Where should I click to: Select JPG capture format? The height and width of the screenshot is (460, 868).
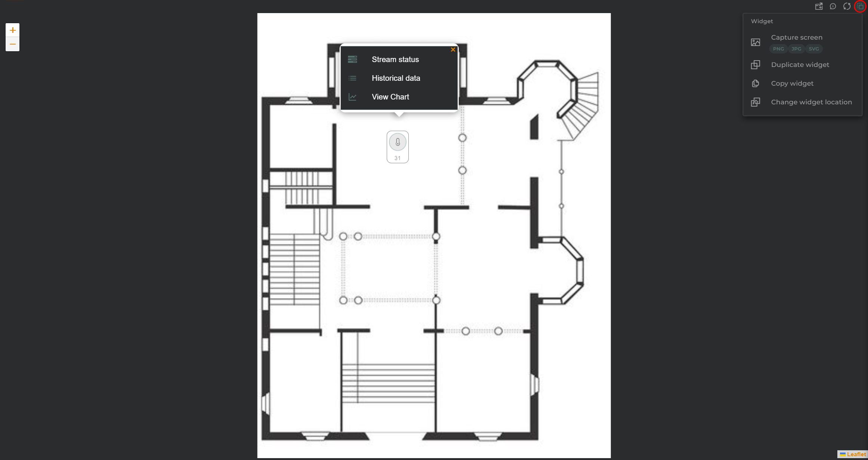(x=796, y=49)
